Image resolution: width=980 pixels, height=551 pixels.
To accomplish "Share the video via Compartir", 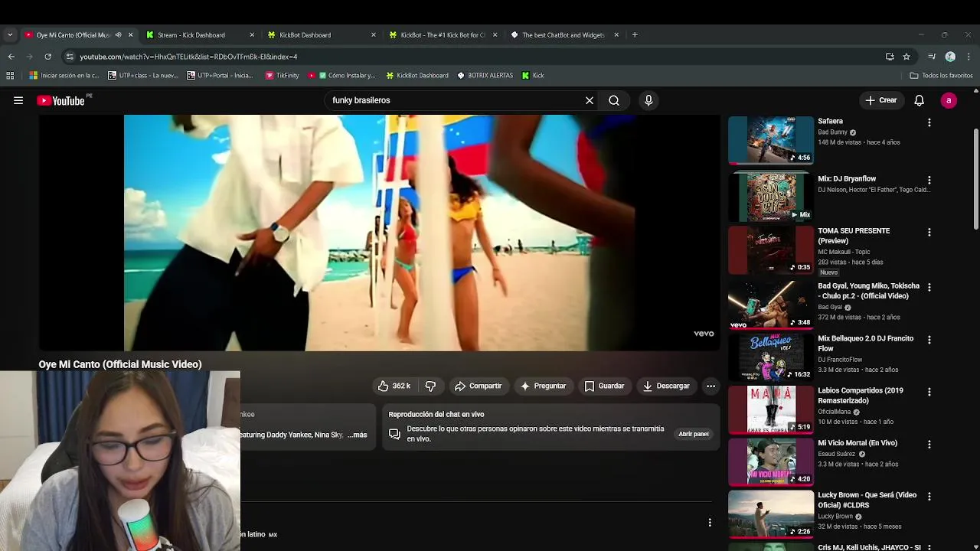I will [x=478, y=386].
